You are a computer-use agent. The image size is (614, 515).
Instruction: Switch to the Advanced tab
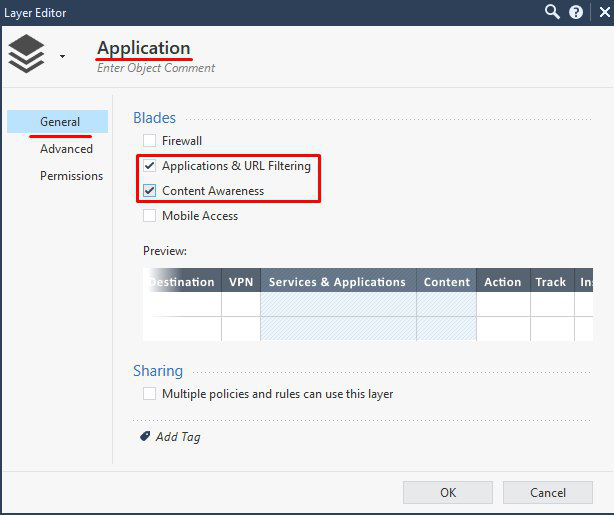[x=66, y=149]
